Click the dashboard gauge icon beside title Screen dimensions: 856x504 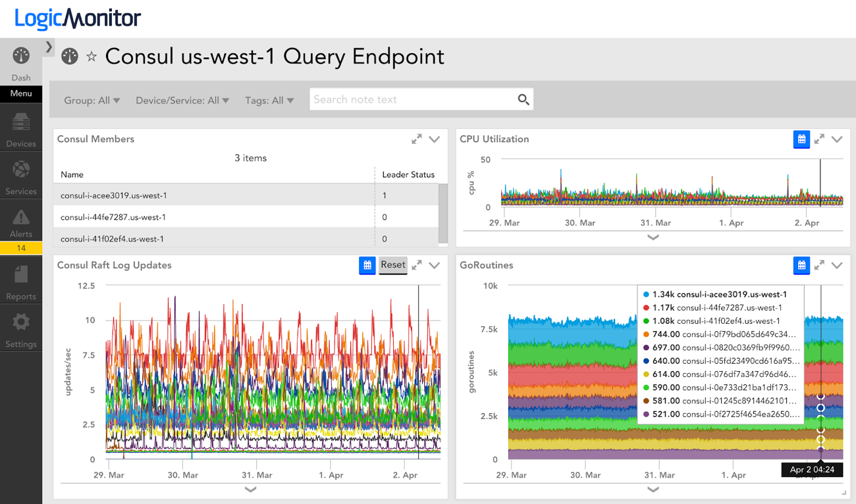tap(70, 57)
